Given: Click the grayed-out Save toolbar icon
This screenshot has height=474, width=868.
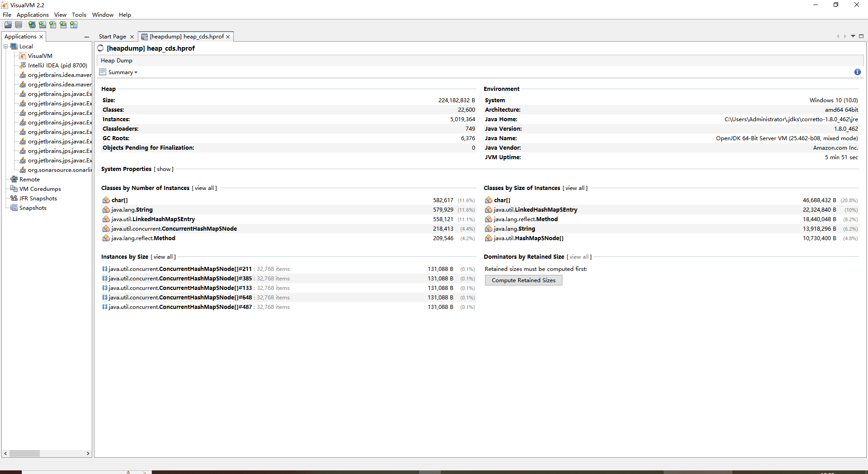Looking at the screenshot, I should [x=19, y=25].
